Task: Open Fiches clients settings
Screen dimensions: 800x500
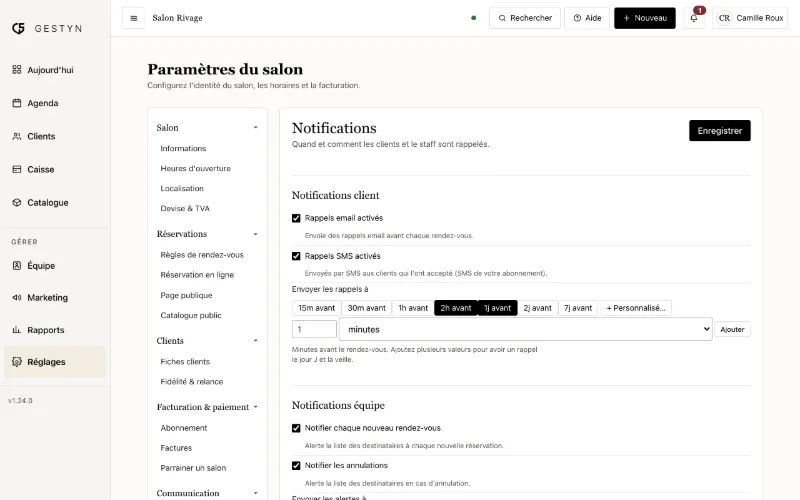Action: [x=185, y=362]
